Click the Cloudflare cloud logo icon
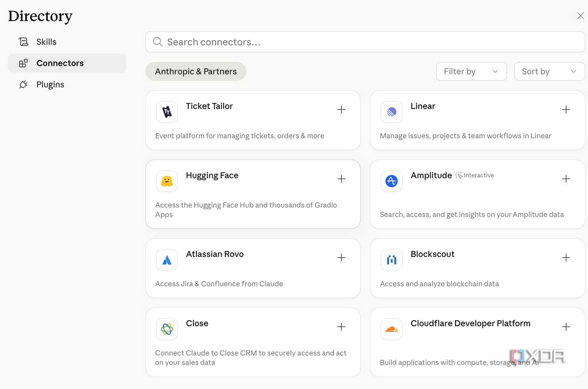Viewport: 588px width, 389px height. coord(391,329)
